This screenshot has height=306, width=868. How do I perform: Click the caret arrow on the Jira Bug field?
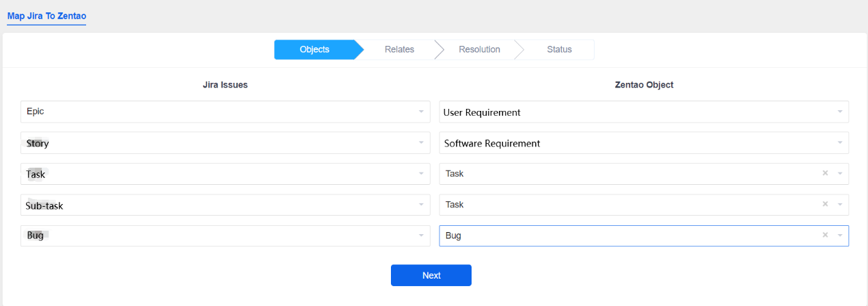click(x=421, y=235)
